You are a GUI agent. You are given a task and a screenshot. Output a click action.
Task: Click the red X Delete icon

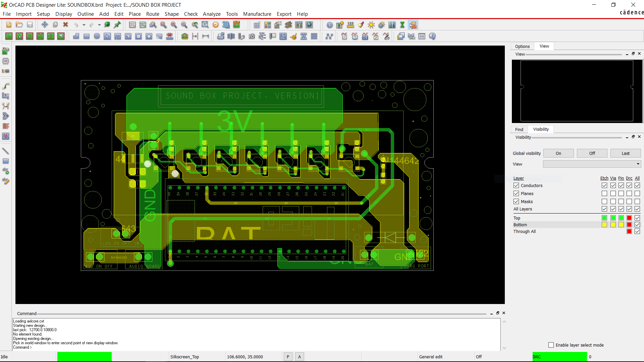pos(65,25)
